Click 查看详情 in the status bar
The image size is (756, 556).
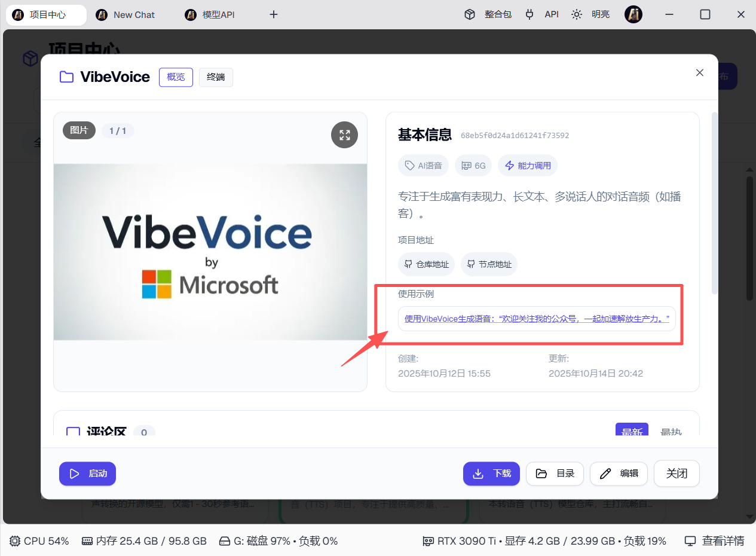click(x=715, y=541)
